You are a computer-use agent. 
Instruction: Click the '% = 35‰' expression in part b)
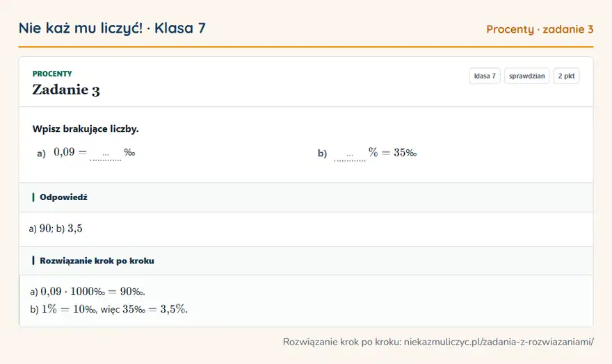[393, 152]
